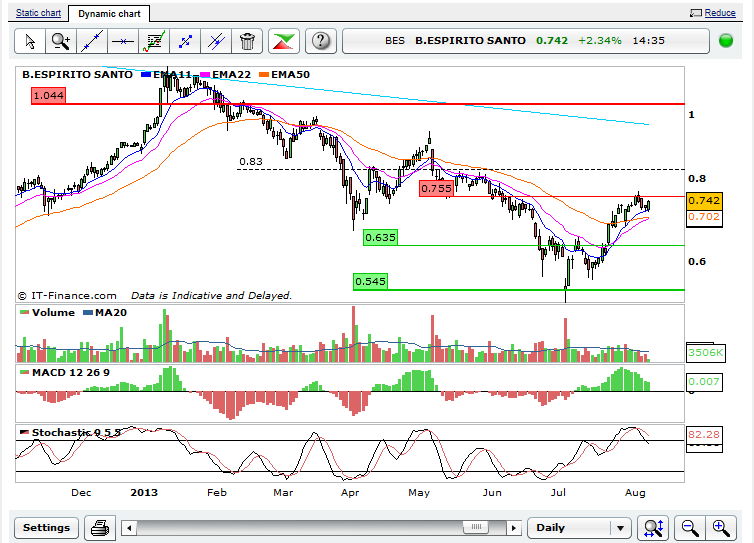This screenshot has width=754, height=543.
Task: Click the 82.28 stochastic value tag
Action: pyautogui.click(x=704, y=435)
